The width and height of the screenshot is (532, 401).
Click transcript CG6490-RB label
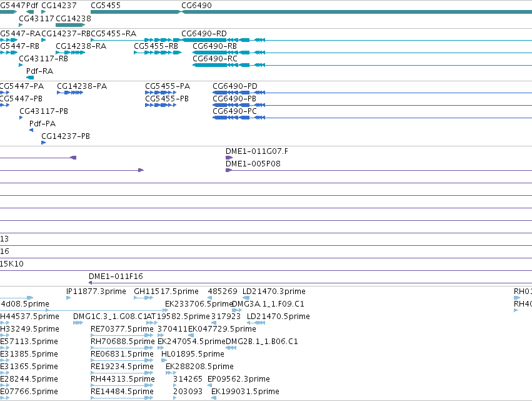coord(215,46)
